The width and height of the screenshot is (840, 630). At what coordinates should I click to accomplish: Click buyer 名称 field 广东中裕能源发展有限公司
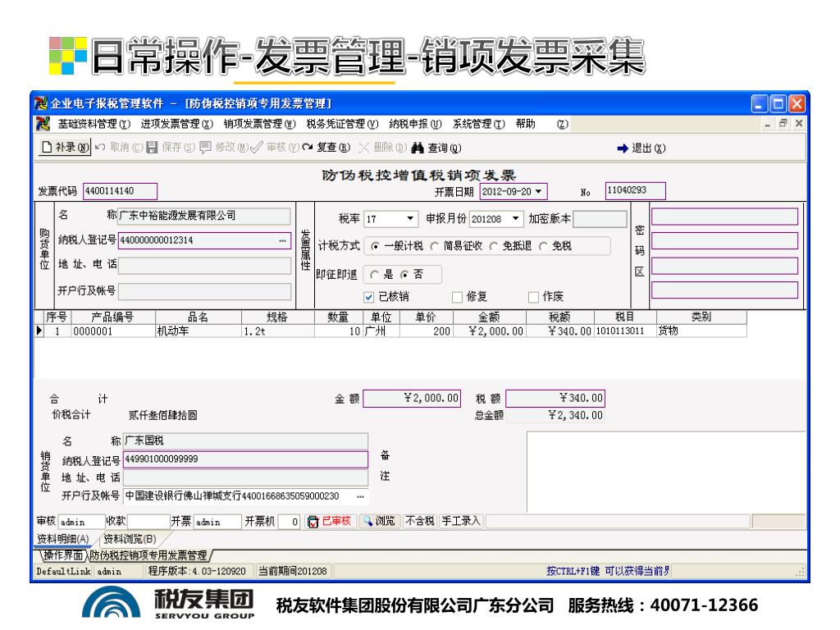pyautogui.click(x=204, y=216)
